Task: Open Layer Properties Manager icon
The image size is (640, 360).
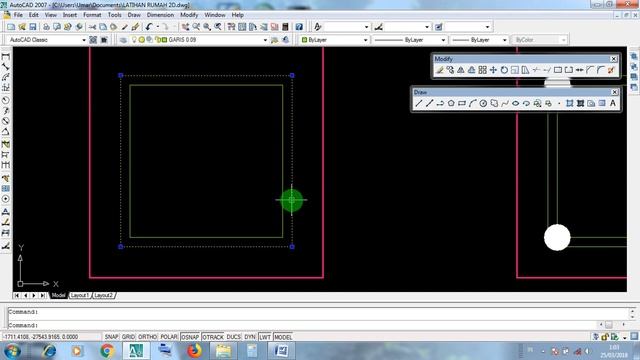Action: click(123, 40)
